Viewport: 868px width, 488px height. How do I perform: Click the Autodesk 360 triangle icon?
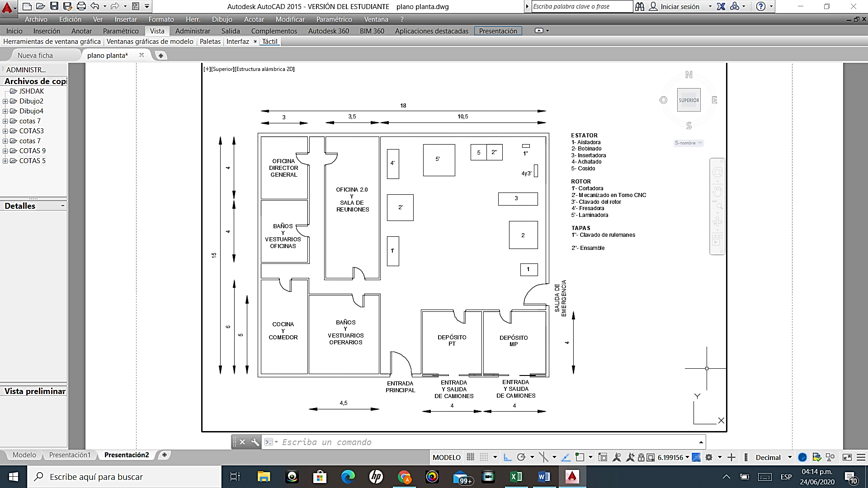(x=735, y=6)
